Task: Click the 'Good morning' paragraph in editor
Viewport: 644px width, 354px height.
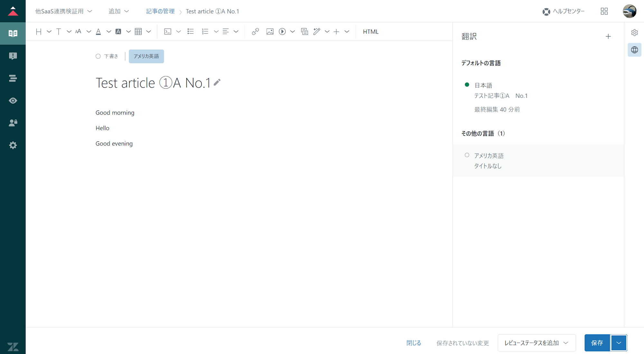Action: [115, 113]
